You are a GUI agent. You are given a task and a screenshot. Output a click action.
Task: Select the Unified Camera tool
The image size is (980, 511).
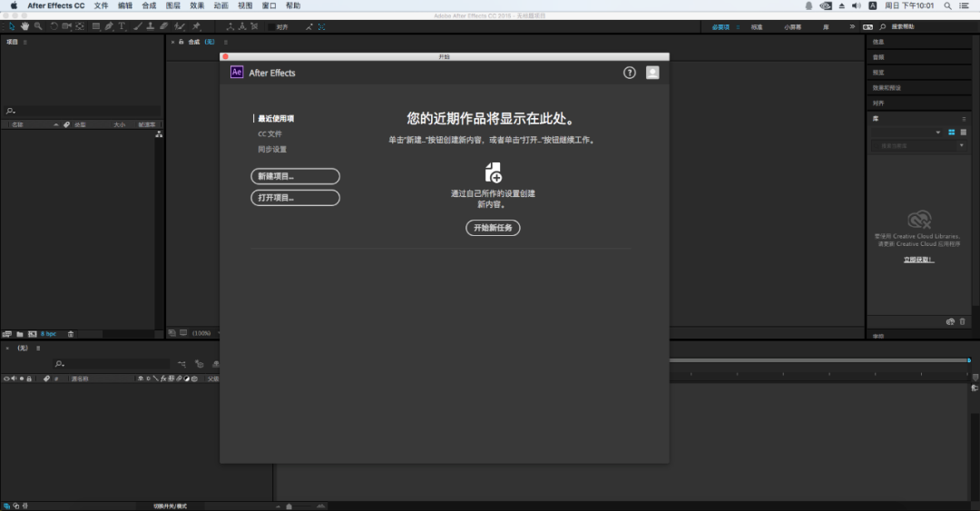(x=67, y=26)
